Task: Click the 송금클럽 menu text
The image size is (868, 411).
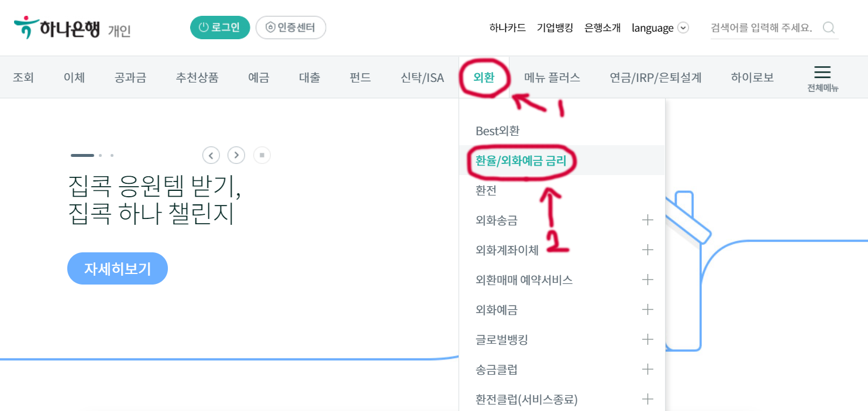Action: [x=497, y=369]
